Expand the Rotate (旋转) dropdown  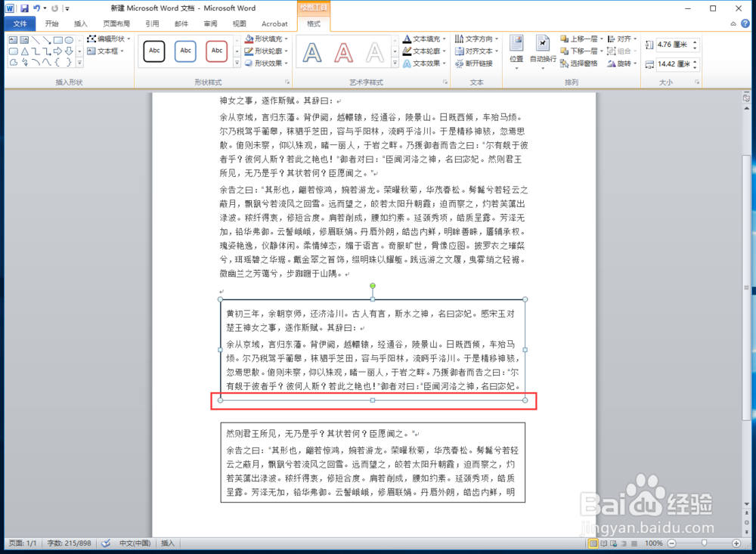[626, 63]
